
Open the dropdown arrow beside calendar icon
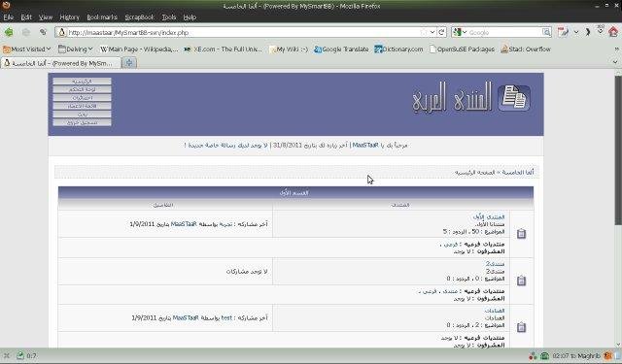(576, 32)
